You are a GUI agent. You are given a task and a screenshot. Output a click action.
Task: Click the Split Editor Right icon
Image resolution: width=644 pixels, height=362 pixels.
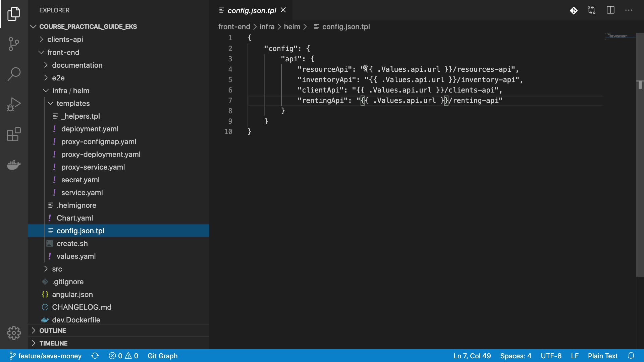[610, 10]
